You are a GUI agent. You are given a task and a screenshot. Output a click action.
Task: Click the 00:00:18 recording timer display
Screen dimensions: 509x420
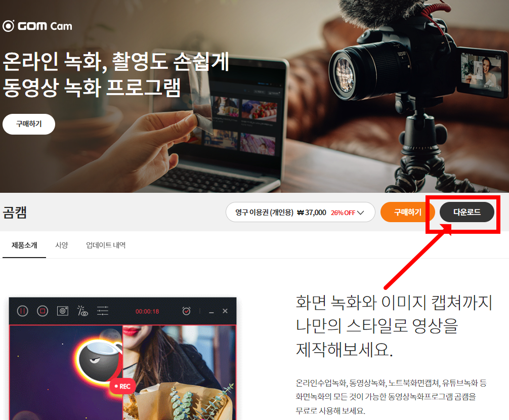pos(147,311)
